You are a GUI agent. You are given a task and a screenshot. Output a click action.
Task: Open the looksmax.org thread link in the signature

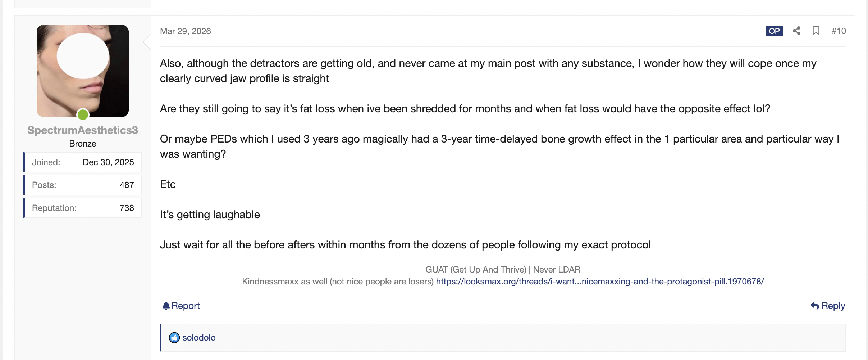coord(600,282)
